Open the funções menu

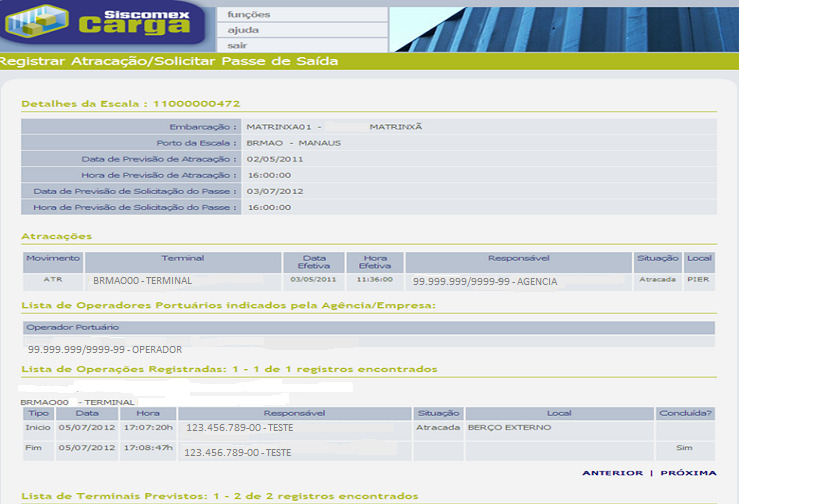pos(249,15)
